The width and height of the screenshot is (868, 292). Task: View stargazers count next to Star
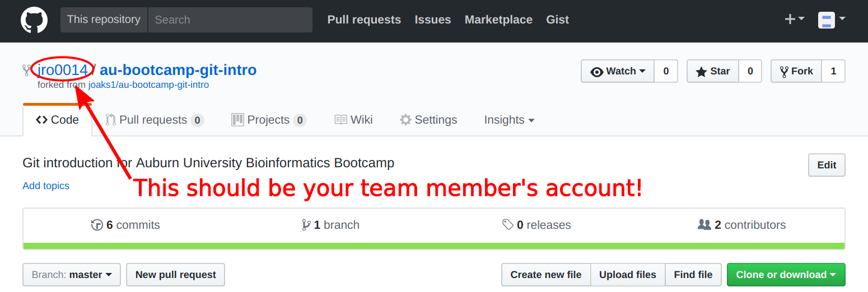(750, 71)
